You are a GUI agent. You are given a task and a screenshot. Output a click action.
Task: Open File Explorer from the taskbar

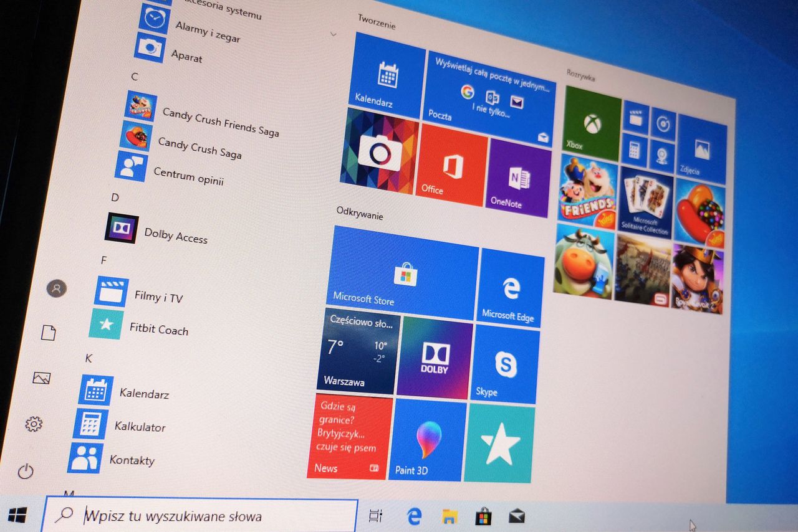[449, 516]
